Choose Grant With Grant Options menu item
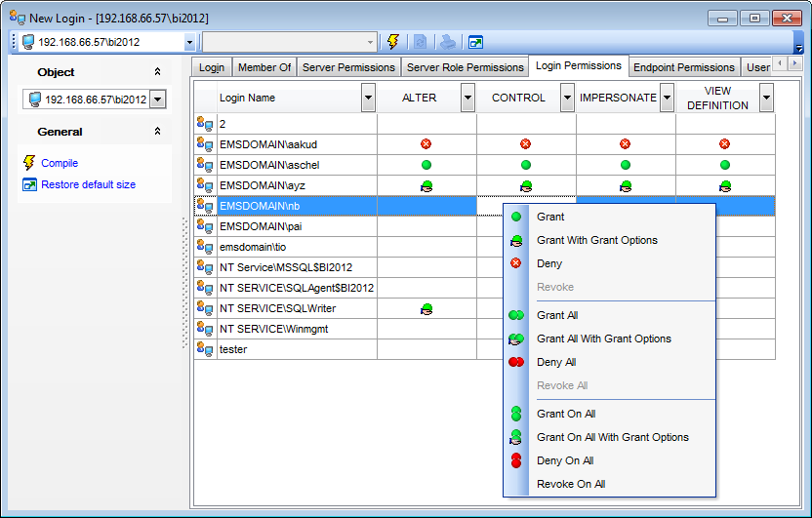 [x=610, y=240]
